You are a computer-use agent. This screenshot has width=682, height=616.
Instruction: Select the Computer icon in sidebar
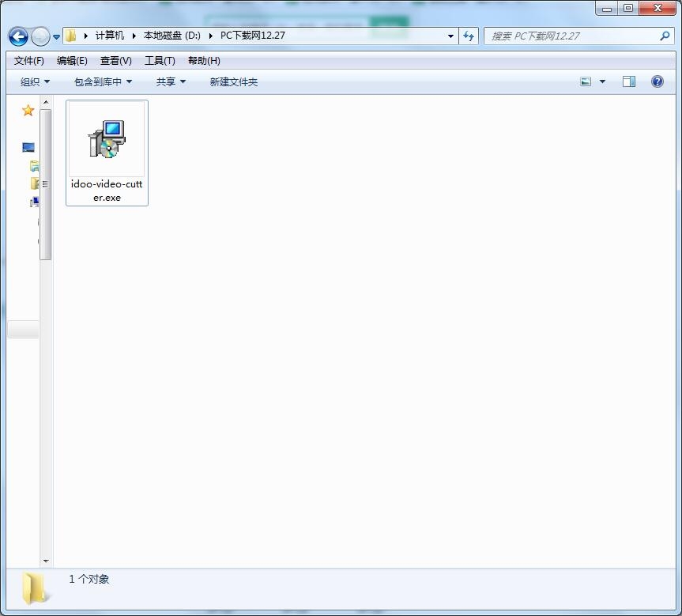(28, 148)
